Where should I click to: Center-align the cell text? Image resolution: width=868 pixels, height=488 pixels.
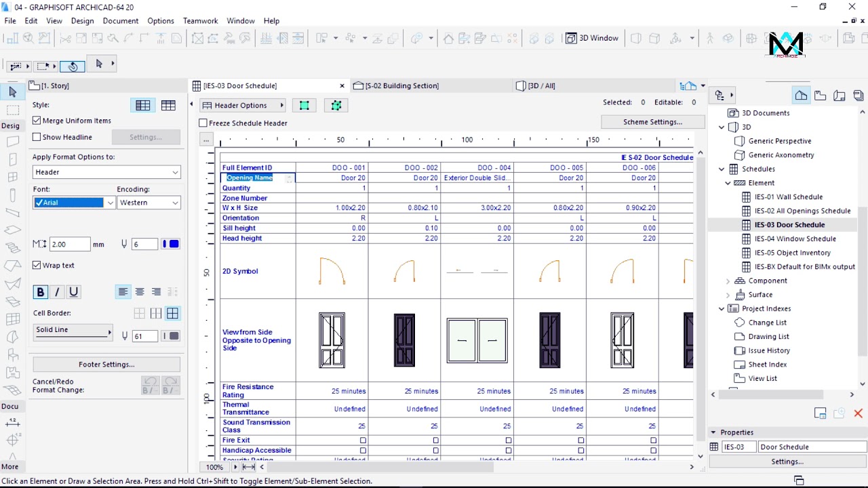140,292
